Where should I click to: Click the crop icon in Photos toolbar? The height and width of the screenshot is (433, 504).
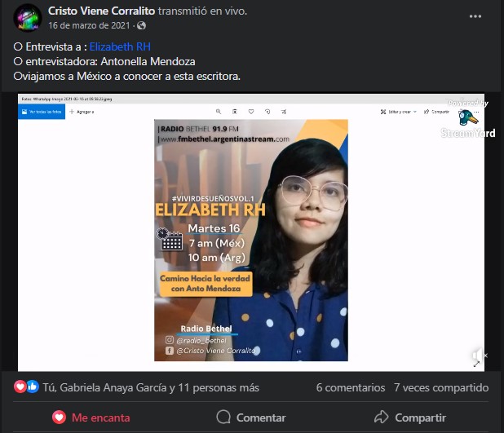(284, 112)
